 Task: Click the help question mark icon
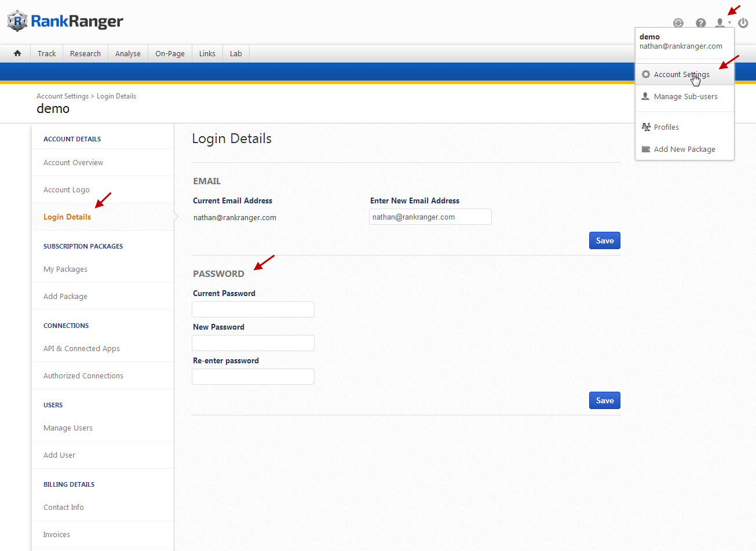click(x=700, y=23)
